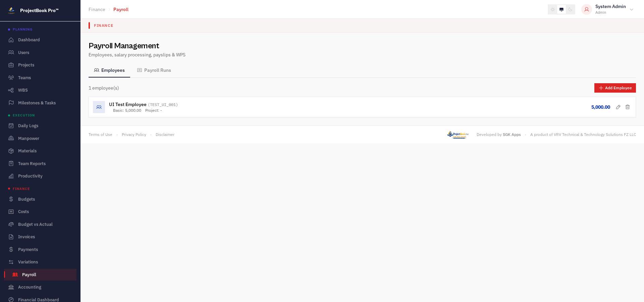644x302 pixels.
Task: Delete UI Test Employee with trash icon
Action: coord(628,107)
